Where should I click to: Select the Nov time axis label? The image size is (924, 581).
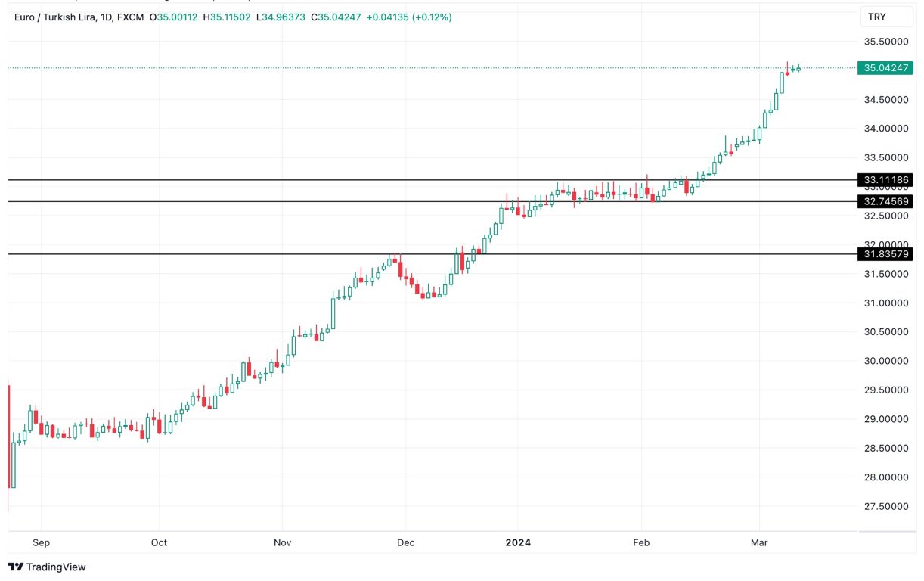pos(282,542)
